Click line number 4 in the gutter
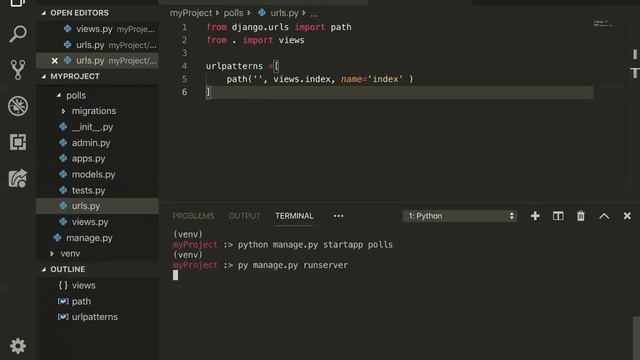640x360 pixels. [184, 66]
